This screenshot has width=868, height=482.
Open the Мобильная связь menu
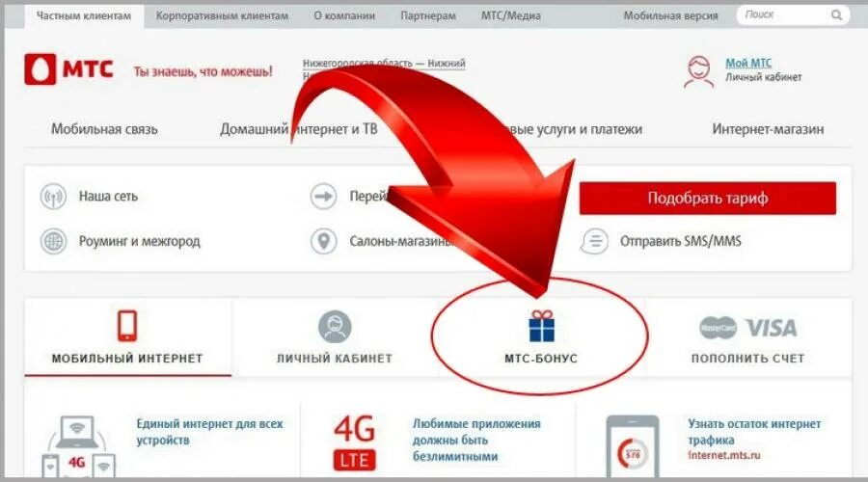(x=104, y=129)
